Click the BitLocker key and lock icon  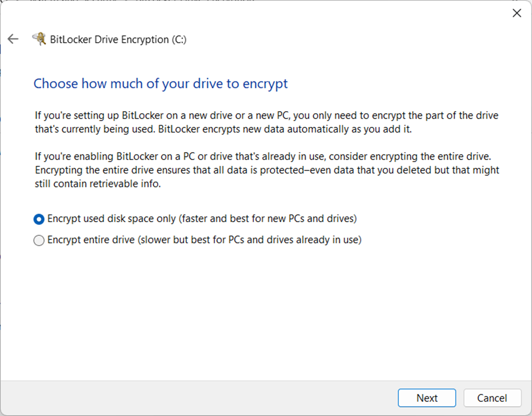point(39,39)
